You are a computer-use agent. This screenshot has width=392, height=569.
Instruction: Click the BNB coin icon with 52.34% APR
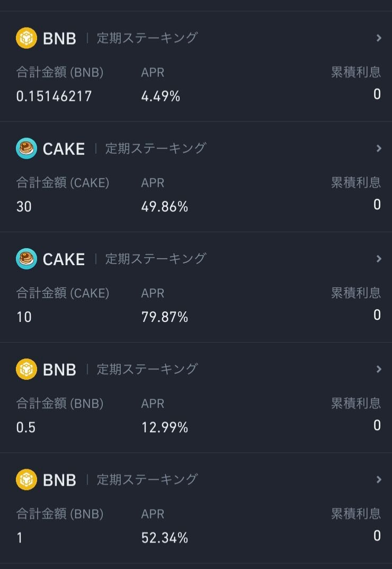pyautogui.click(x=26, y=479)
